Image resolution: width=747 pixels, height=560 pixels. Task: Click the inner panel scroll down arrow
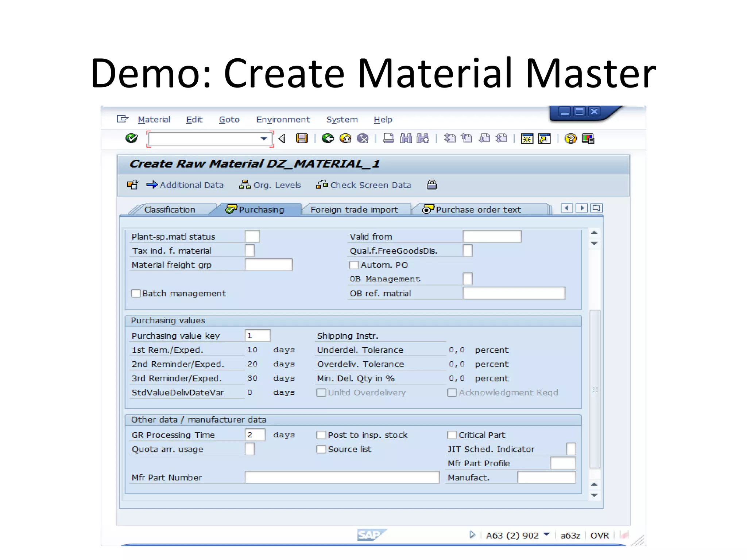(594, 243)
